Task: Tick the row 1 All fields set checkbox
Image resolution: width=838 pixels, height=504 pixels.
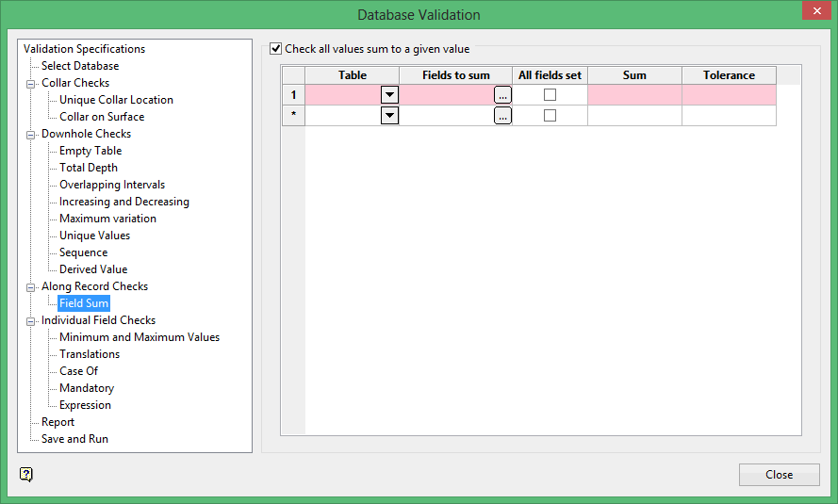Action: pyautogui.click(x=550, y=94)
